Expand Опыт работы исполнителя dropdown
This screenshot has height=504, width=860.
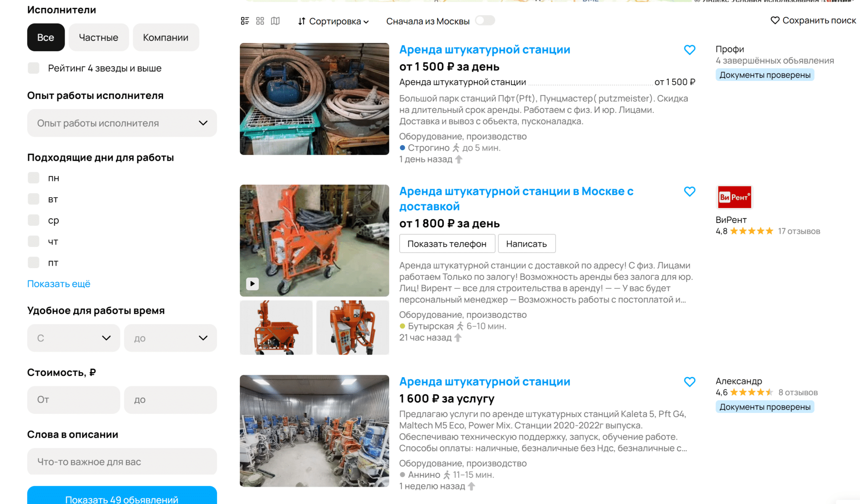(x=122, y=123)
